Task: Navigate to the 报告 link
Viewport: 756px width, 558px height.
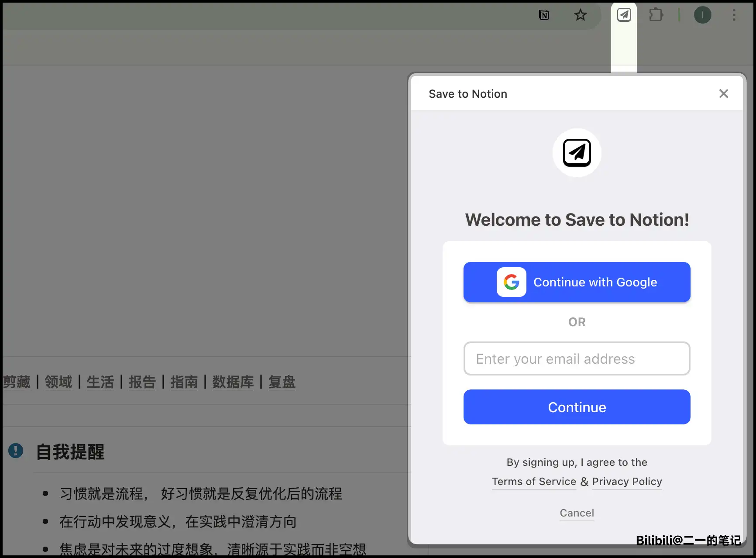Action: pyautogui.click(x=142, y=382)
